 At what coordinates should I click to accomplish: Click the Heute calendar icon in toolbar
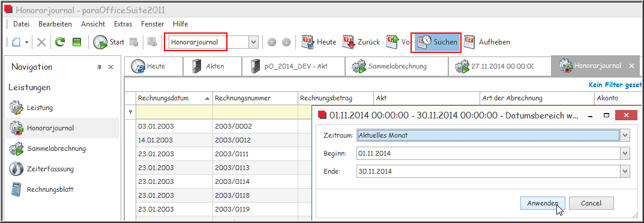click(308, 41)
